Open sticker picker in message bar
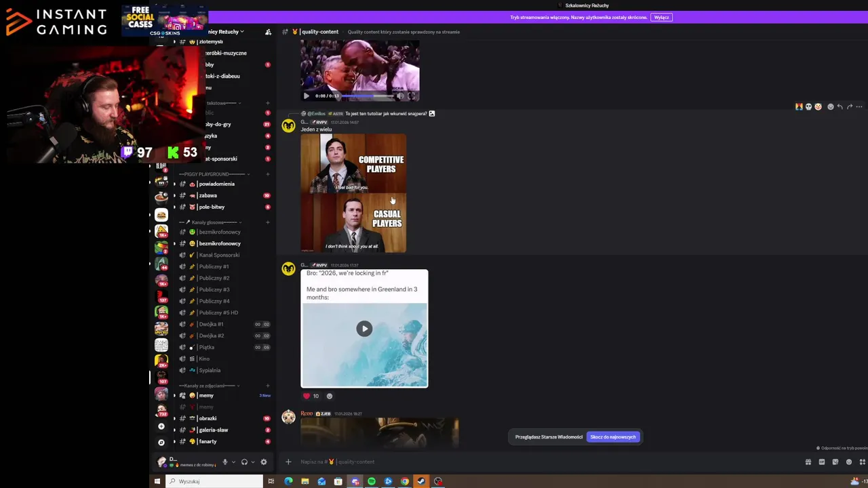Image resolution: width=868 pixels, height=488 pixels. 835,462
